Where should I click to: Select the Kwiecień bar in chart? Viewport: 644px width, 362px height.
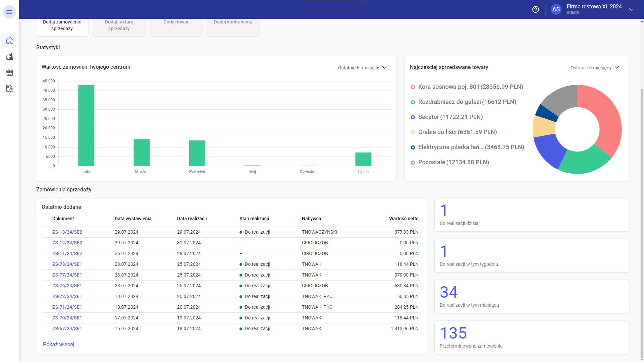point(197,153)
